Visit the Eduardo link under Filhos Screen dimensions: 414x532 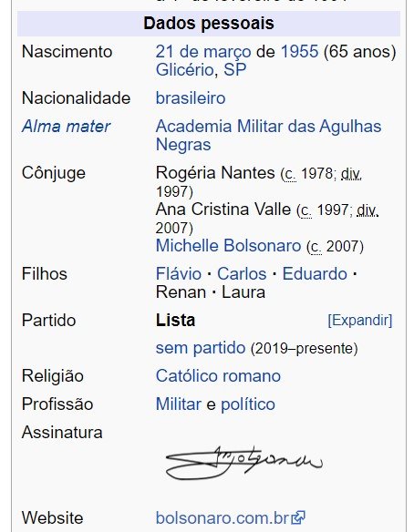[315, 273]
